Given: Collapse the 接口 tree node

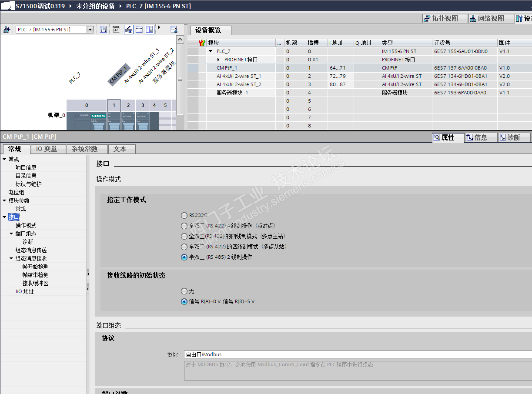Looking at the screenshot, I should 4,217.
